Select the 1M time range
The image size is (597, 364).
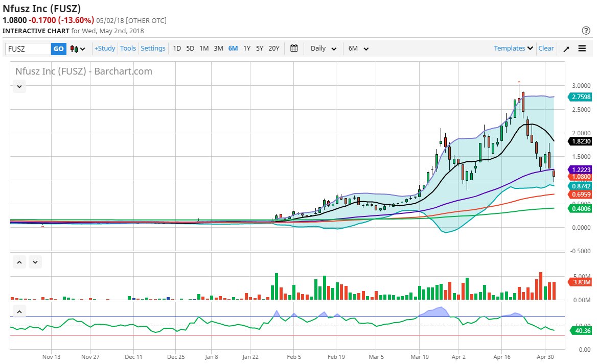[x=204, y=48]
